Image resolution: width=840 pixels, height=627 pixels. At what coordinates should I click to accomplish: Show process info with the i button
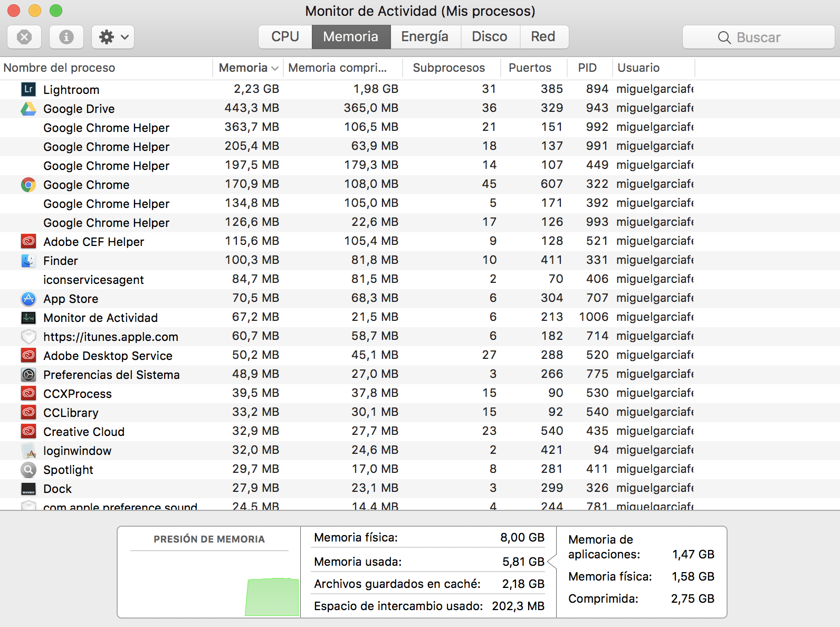pyautogui.click(x=66, y=37)
